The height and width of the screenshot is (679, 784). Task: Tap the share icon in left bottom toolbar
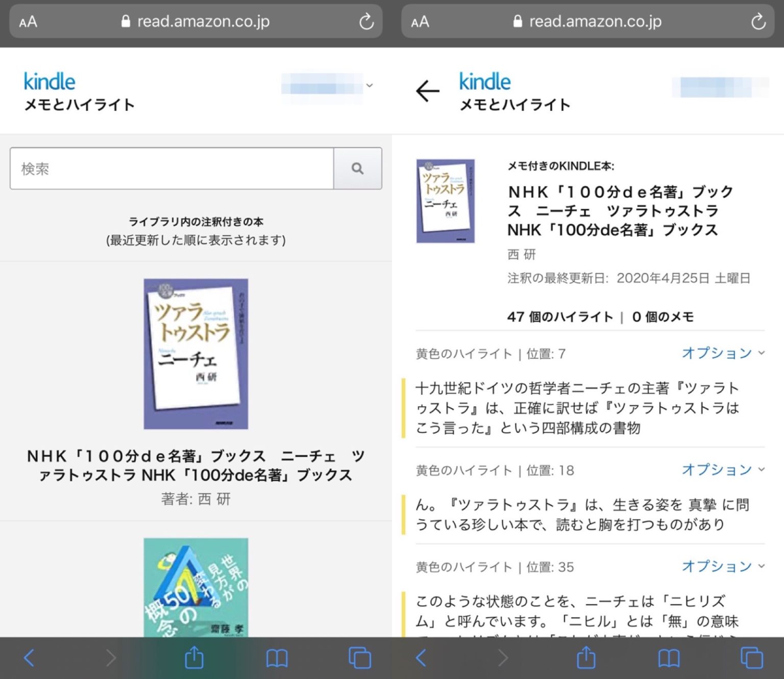coord(194,657)
